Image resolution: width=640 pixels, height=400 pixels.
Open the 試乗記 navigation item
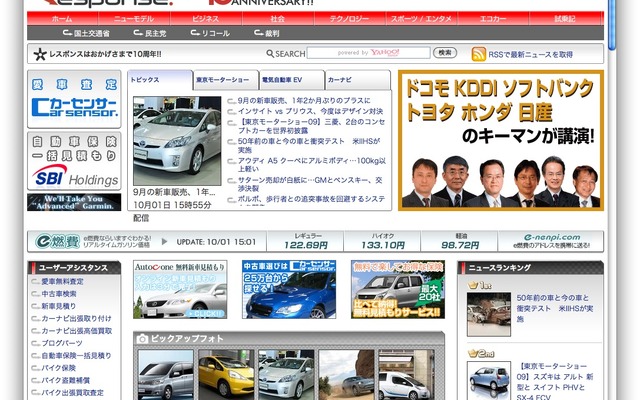565,19
